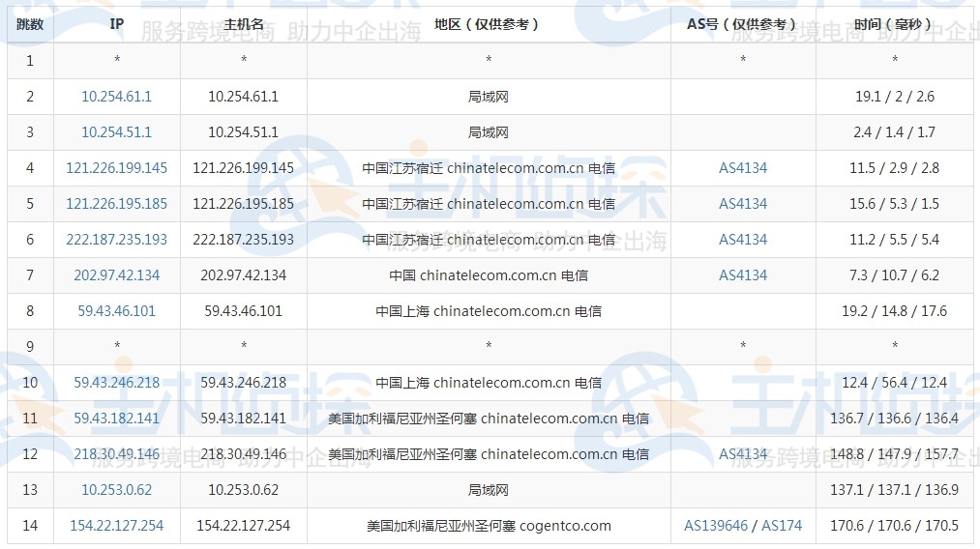The width and height of the screenshot is (980, 549).
Task: Select hostname cell 59.43.46.101
Action: (244, 311)
